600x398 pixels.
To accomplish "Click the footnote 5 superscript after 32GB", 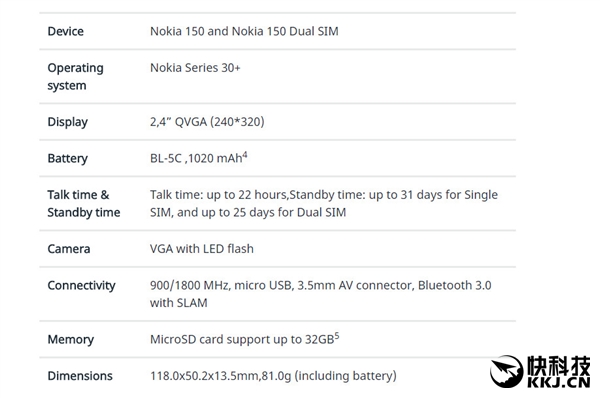I will [337, 336].
